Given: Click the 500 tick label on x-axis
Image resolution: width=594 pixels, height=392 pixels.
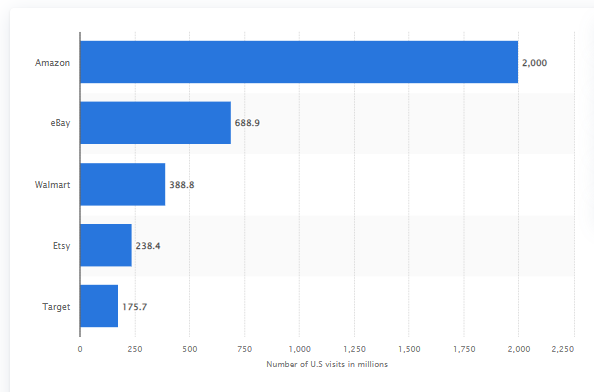Looking at the screenshot, I should tap(189, 349).
